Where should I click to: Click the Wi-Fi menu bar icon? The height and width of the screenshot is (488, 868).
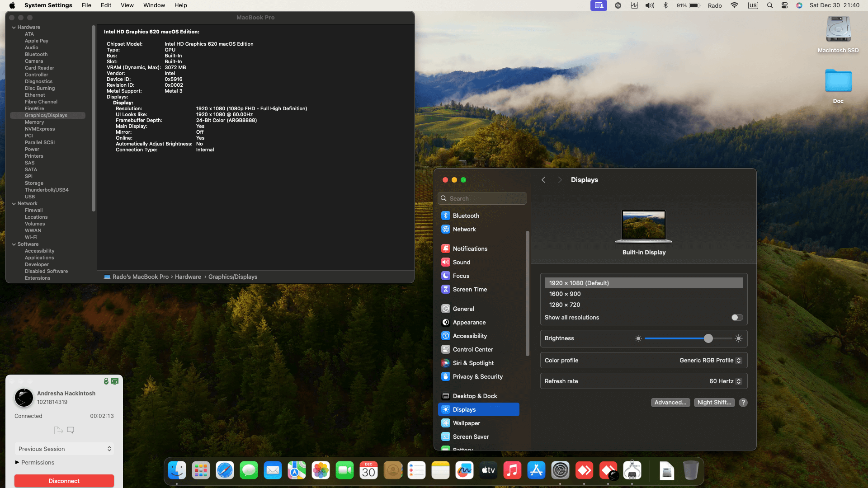734,5
